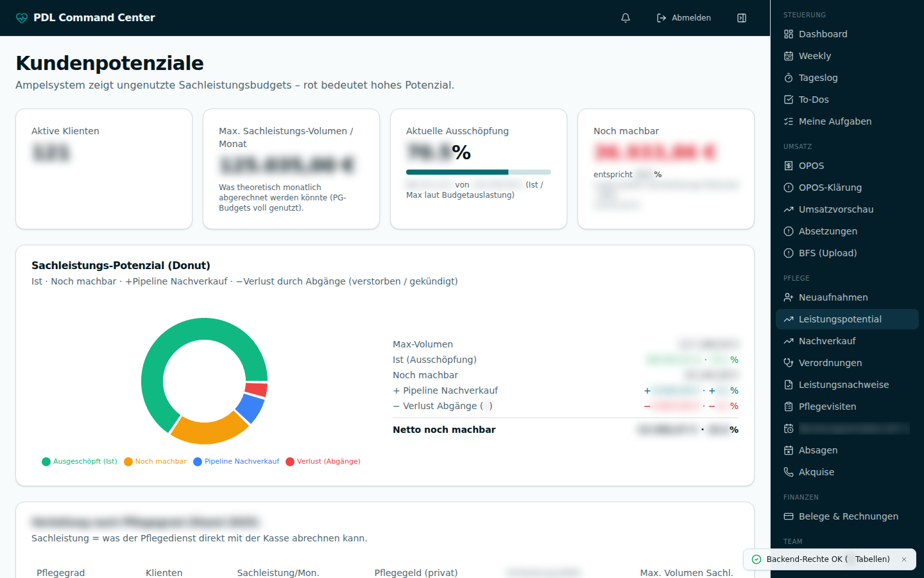Viewport: 924px width, 578px height.
Task: Open Absagen page
Action: click(x=847, y=450)
